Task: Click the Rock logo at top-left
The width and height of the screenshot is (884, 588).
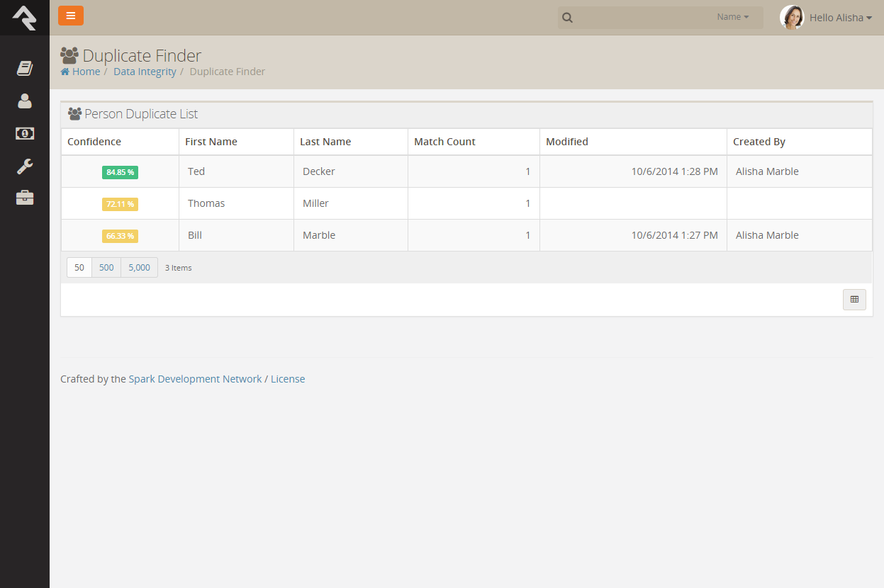Action: [25, 18]
